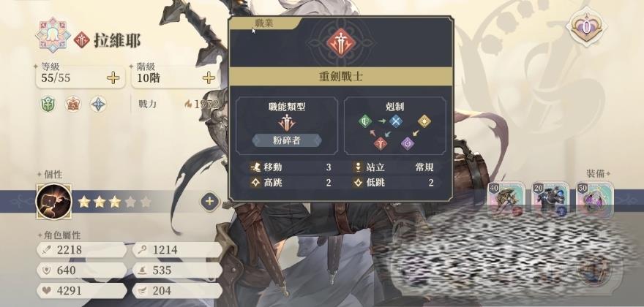644x307 pixels.
Task: Click the red sword class icon beside 拉維耶
Action: (82, 39)
